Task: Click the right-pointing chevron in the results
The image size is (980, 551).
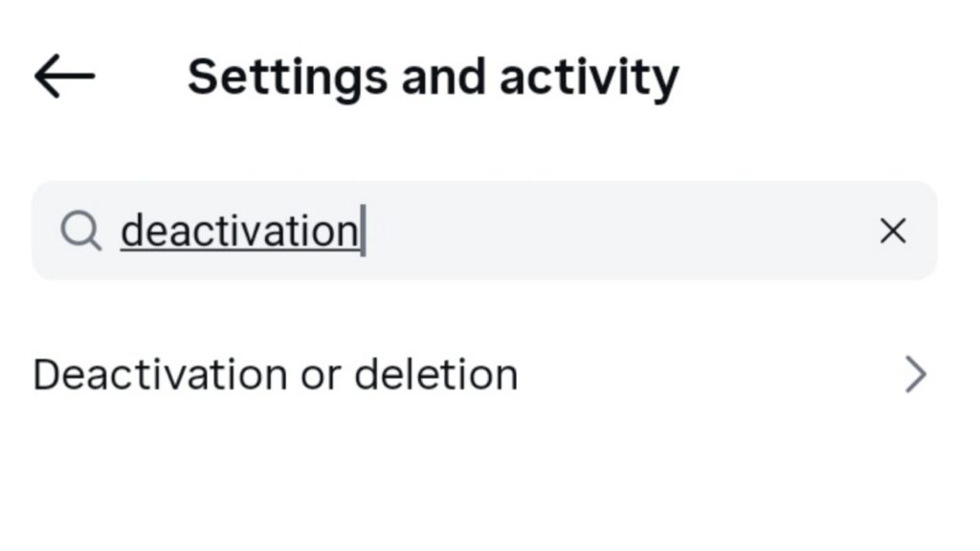Action: [915, 375]
